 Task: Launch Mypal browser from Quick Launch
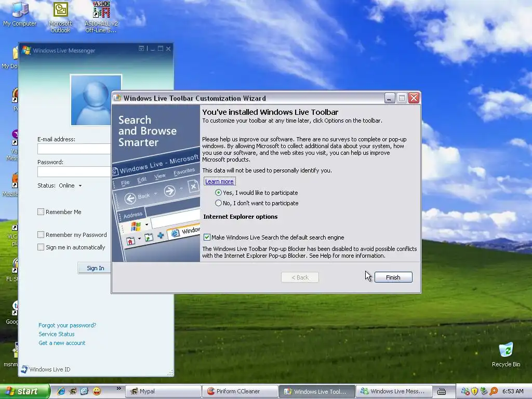(x=73, y=391)
